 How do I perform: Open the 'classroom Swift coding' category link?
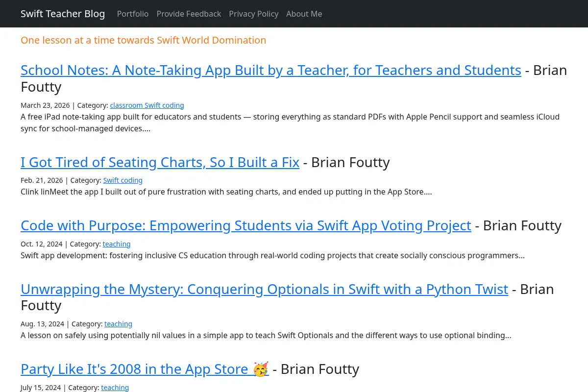(x=147, y=105)
